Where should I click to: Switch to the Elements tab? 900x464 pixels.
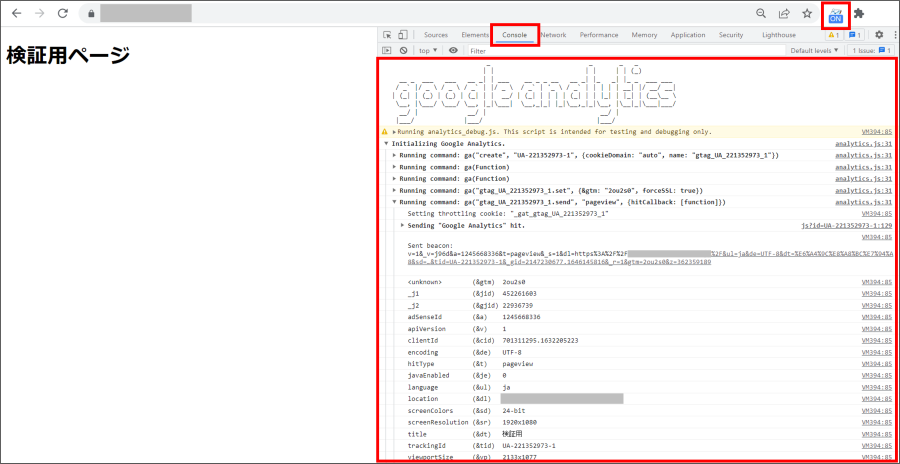click(475, 35)
